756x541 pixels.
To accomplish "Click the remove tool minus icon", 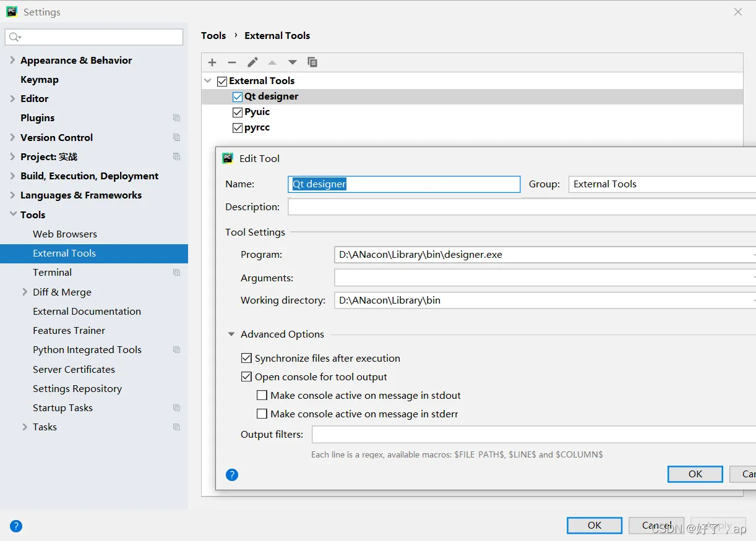I will [232, 62].
